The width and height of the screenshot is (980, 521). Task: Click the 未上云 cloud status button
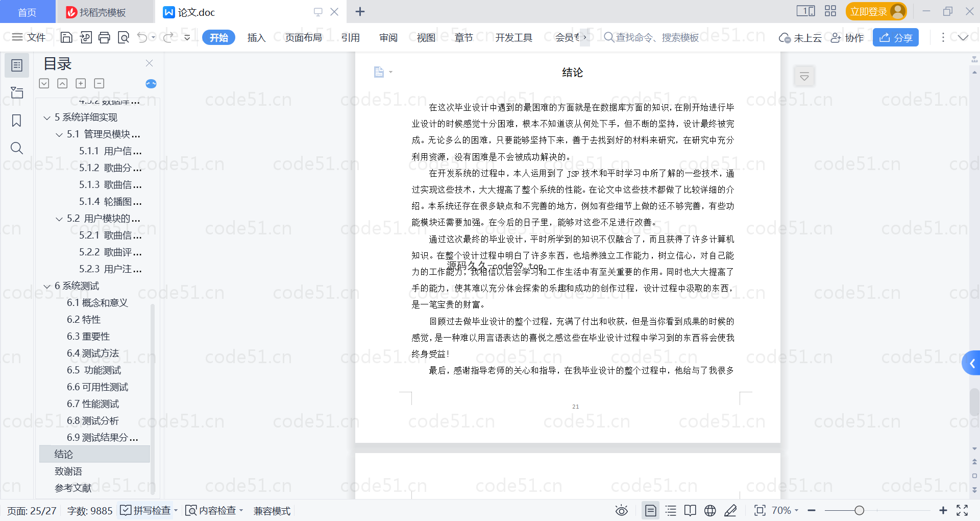[x=800, y=38]
